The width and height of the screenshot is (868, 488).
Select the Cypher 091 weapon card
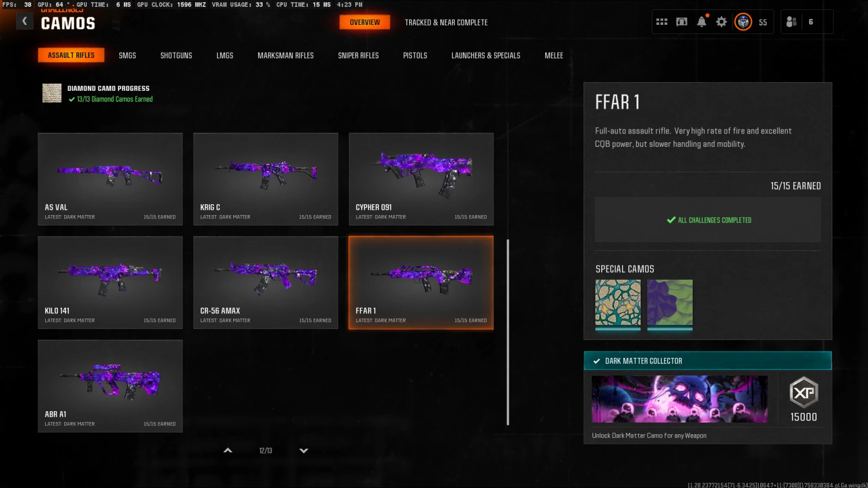point(421,179)
